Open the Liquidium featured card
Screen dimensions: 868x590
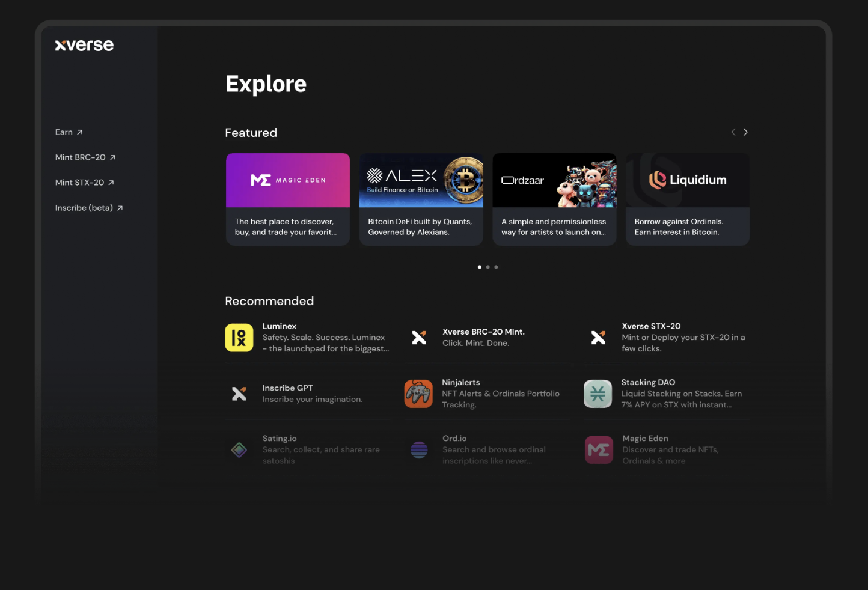(687, 199)
